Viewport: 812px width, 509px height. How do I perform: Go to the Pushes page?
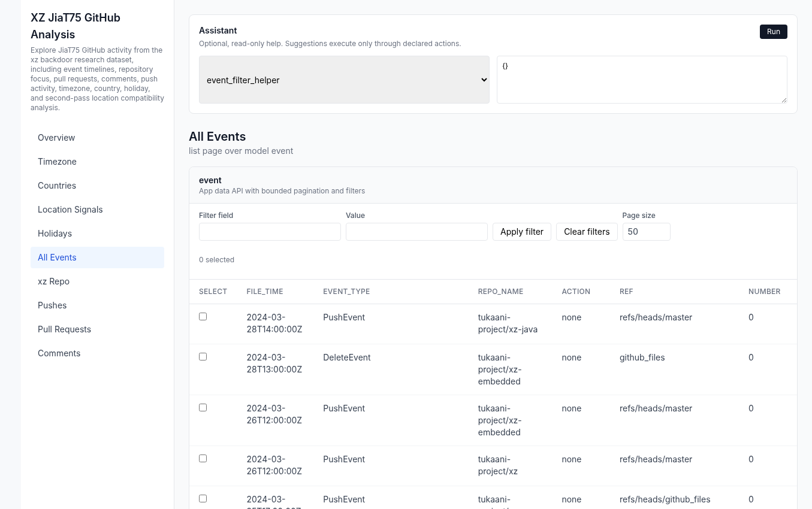[97, 305]
